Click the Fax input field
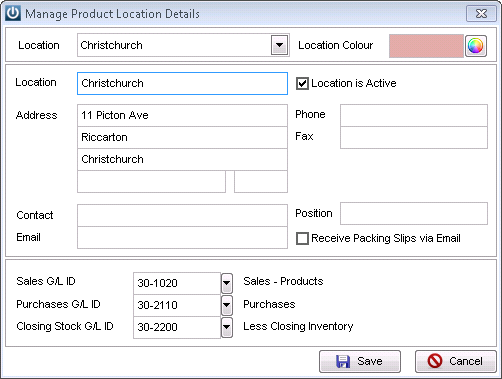The height and width of the screenshot is (379, 502). coord(414,137)
